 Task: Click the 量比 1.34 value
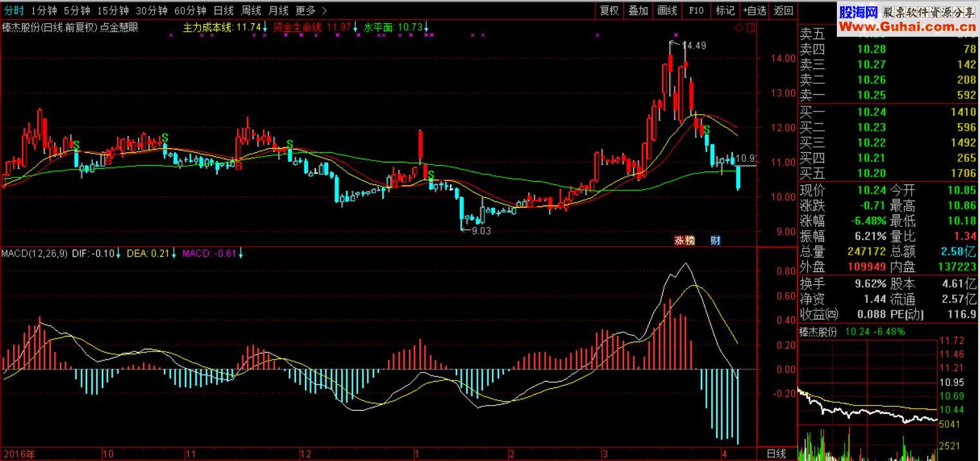pyautogui.click(x=965, y=236)
